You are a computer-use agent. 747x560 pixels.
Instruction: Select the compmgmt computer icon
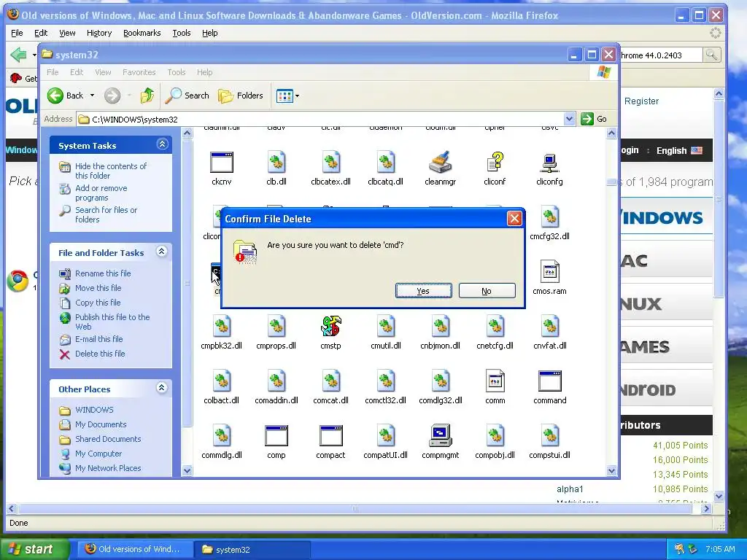click(440, 436)
